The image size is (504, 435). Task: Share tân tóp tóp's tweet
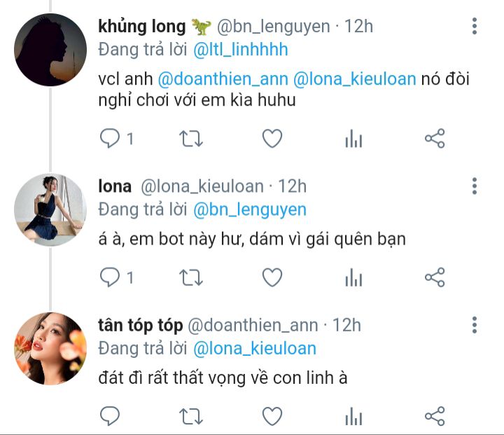[x=435, y=416]
